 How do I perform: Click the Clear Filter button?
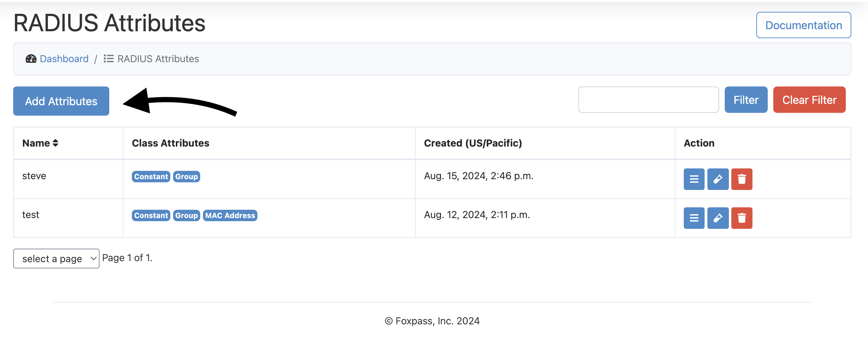pos(809,100)
